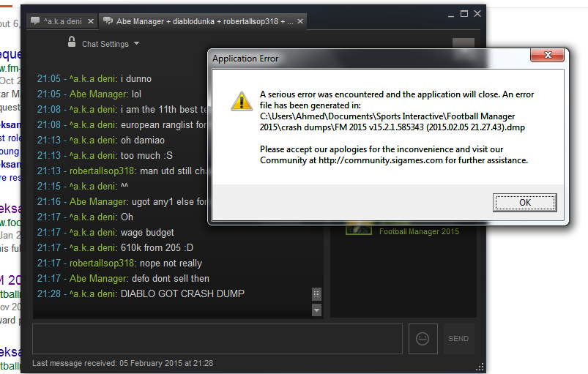Click the crash dump file path text
Image resolution: width=588 pixels, height=374 pixels.
[392, 121]
